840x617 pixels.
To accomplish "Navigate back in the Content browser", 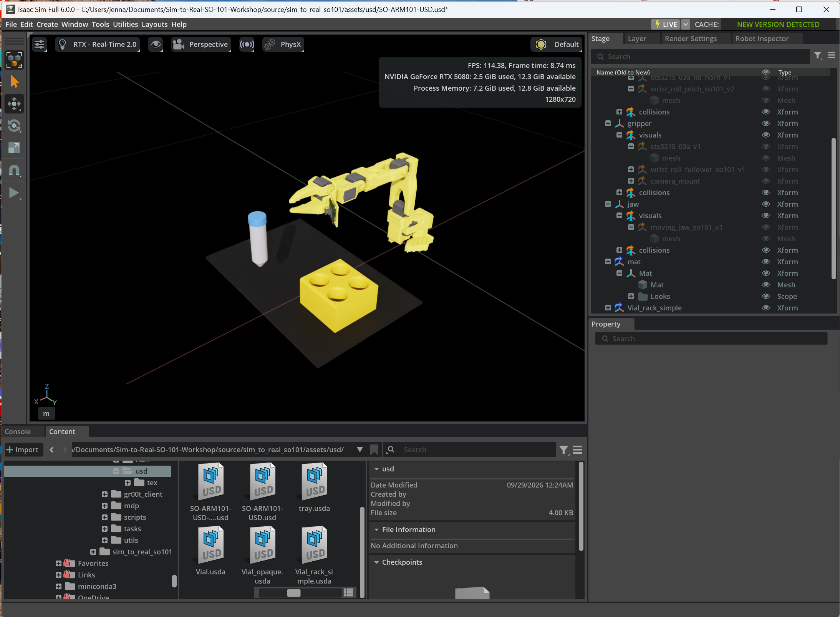I will (52, 449).
